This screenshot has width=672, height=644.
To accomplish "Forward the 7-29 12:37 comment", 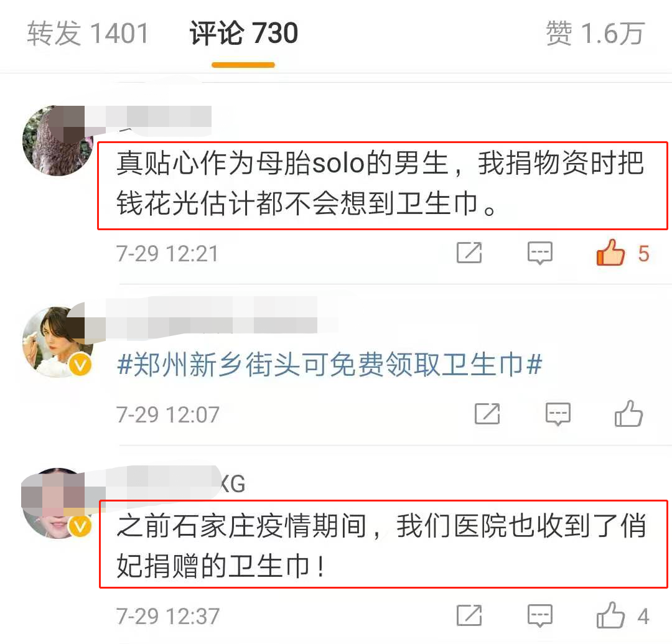I will click(469, 616).
